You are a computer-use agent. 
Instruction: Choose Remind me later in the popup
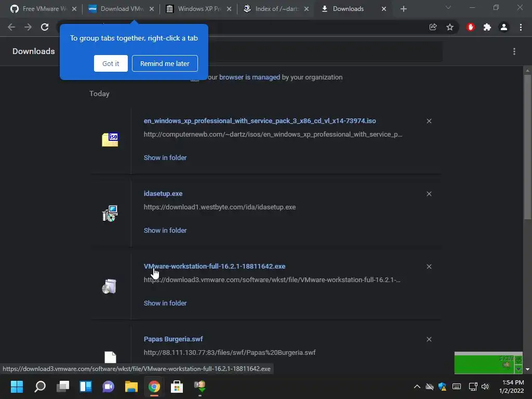coord(165,63)
